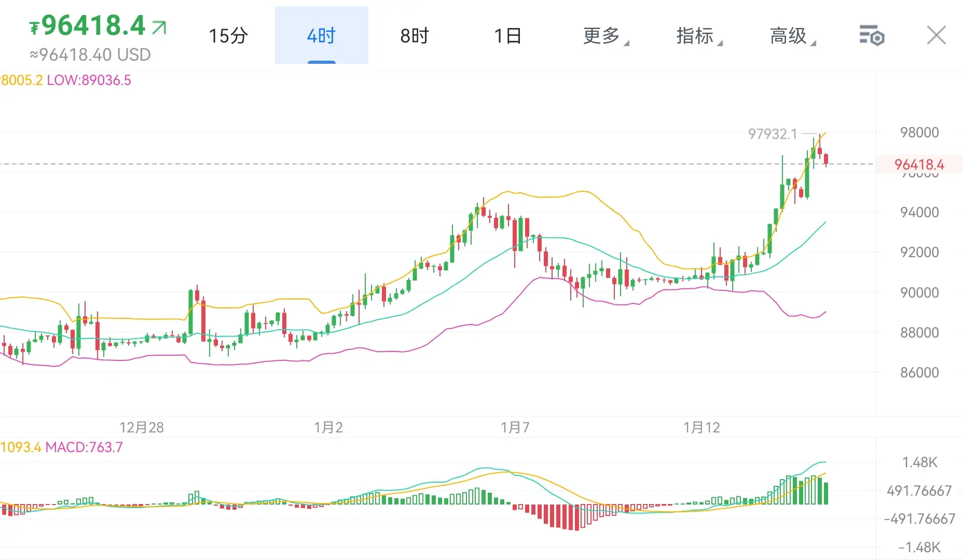
Task: Click the 97932.1 high price marker
Action: (772, 134)
